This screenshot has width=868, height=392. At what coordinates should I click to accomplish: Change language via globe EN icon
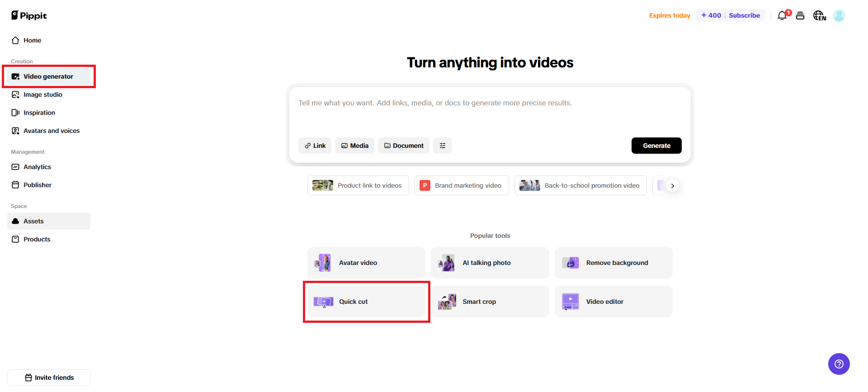point(820,15)
